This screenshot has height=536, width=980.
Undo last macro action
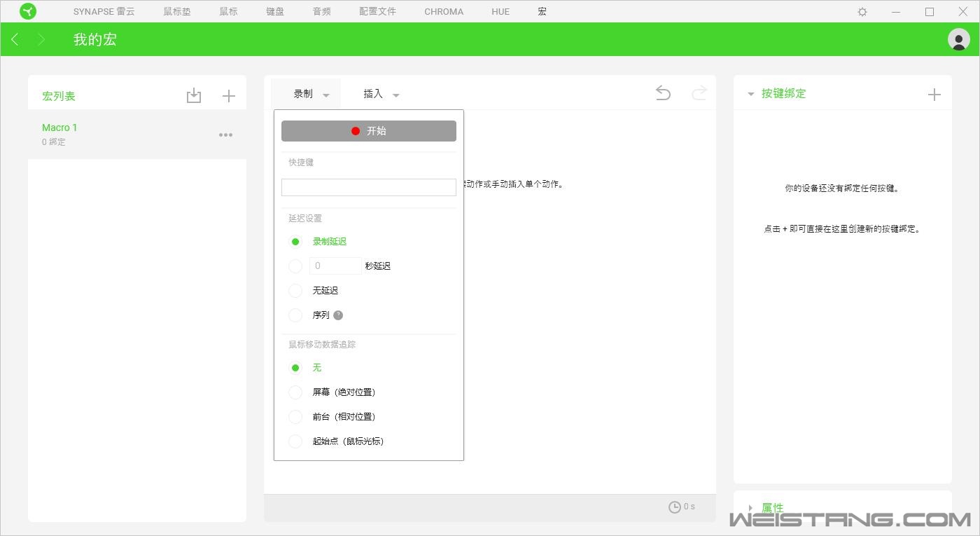pos(663,93)
